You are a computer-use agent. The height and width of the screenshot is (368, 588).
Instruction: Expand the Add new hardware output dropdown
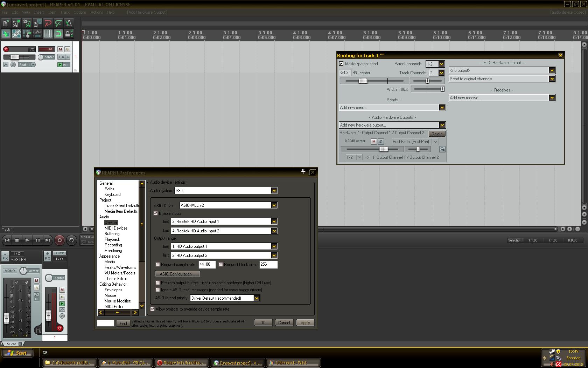coord(442,125)
